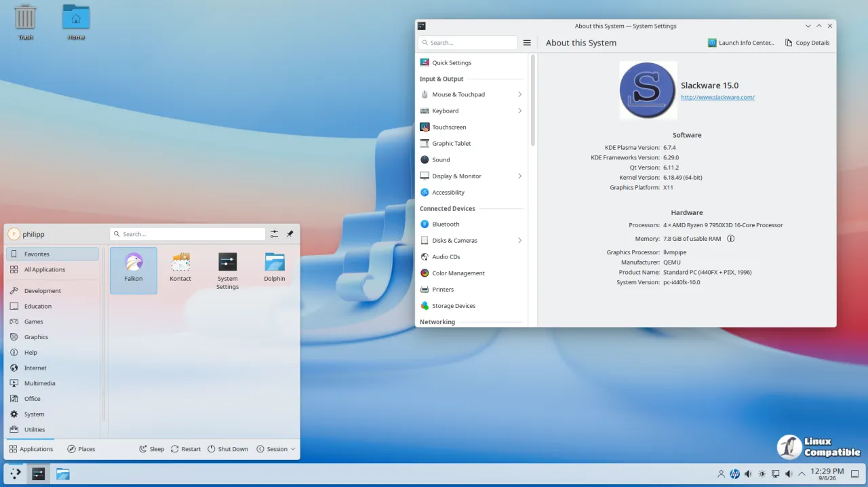Click System Settings taskbar entry
The width and height of the screenshot is (868, 487).
[39, 473]
